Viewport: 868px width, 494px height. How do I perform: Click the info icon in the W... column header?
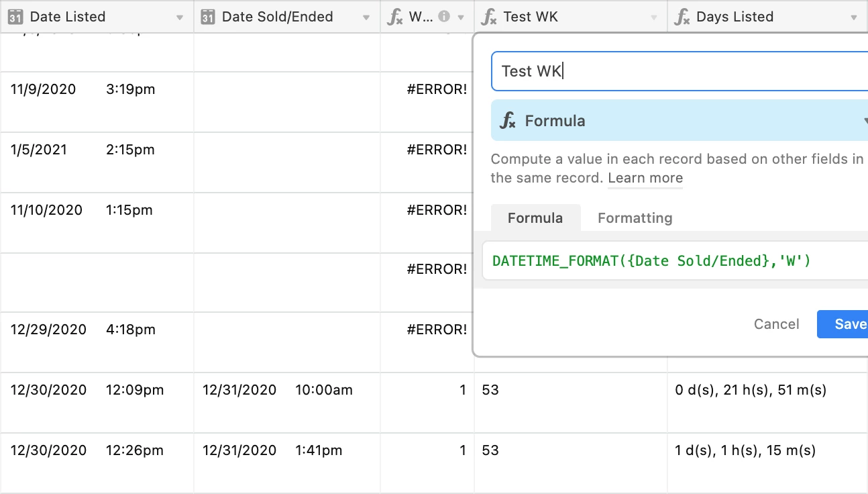tap(443, 17)
